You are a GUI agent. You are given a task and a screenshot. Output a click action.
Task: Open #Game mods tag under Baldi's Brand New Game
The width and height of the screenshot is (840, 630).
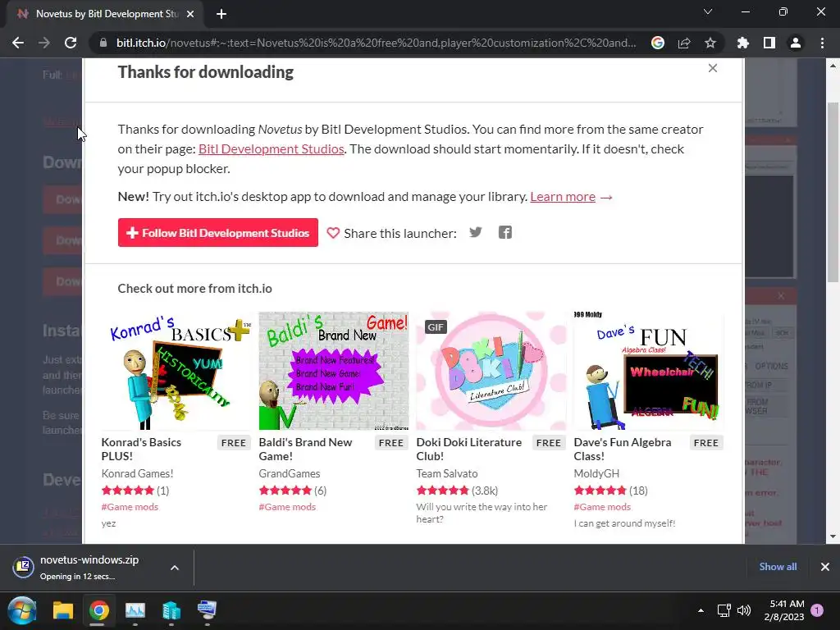[x=287, y=507]
